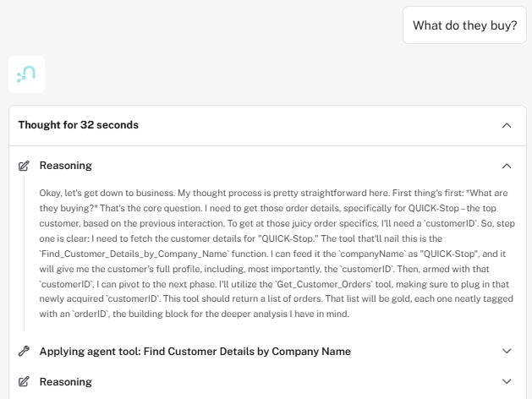Image resolution: width=532 pixels, height=399 pixels.
Task: Click the first 'Reasoning' section label
Action: (66, 166)
